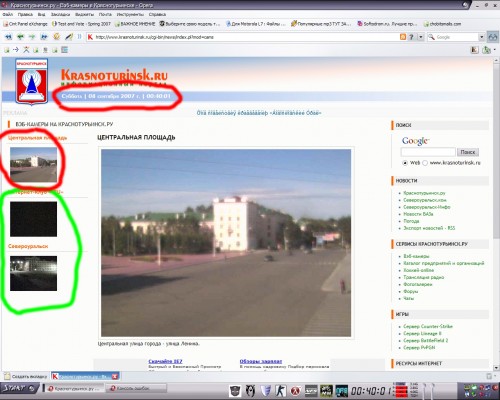Screen dimensions: 500x400
Task: Click the blue right-arrow icon in the lower toolbar
Action: tap(16, 50)
